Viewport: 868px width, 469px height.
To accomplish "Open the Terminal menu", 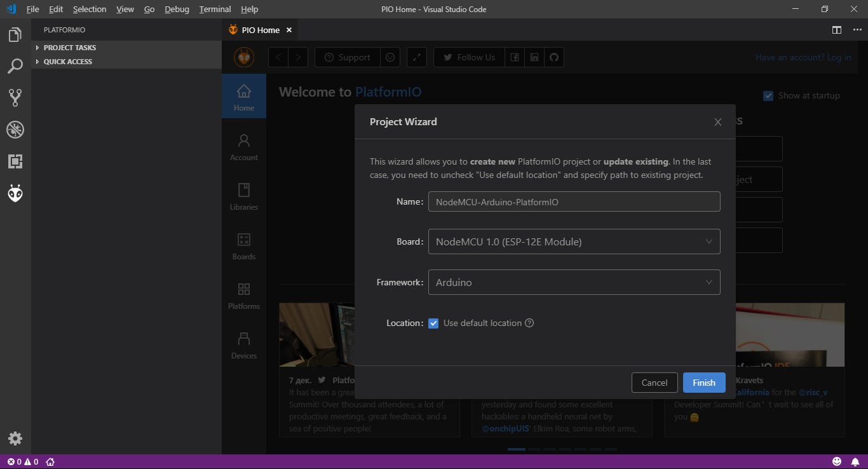I will pos(215,9).
